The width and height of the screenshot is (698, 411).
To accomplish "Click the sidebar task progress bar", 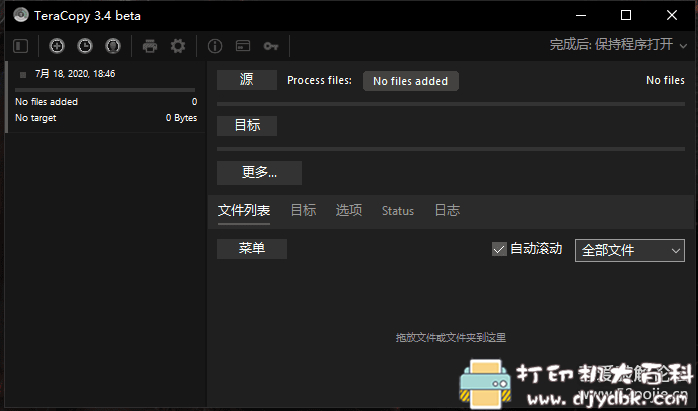I will 105,90.
